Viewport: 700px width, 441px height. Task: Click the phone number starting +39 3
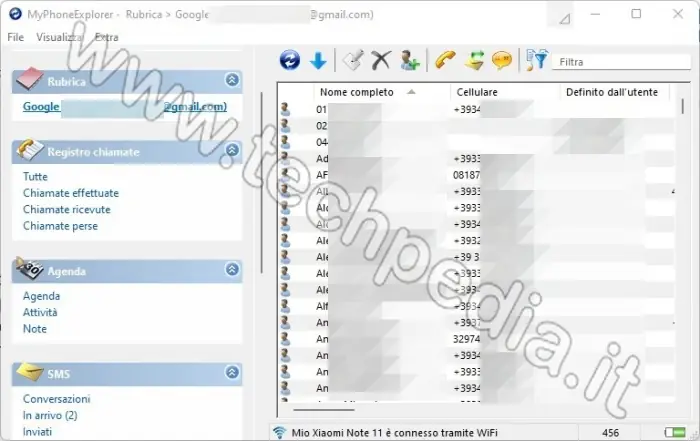(467, 257)
